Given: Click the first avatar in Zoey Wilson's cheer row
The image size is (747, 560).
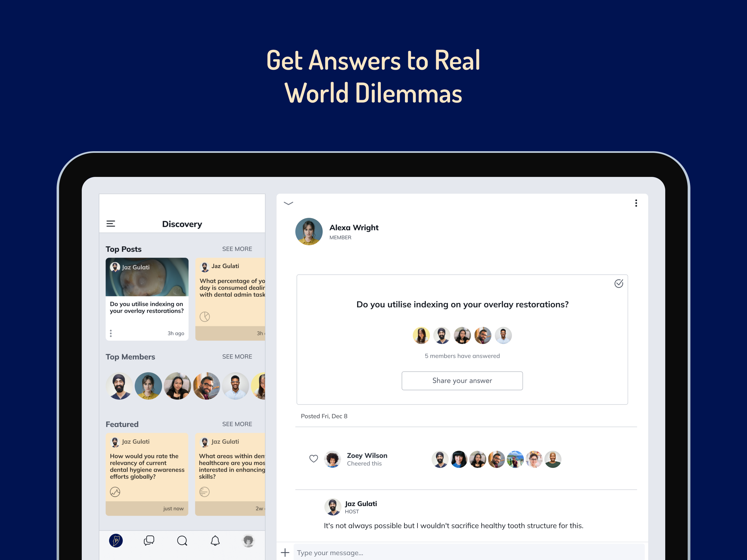Looking at the screenshot, I should coord(440,459).
